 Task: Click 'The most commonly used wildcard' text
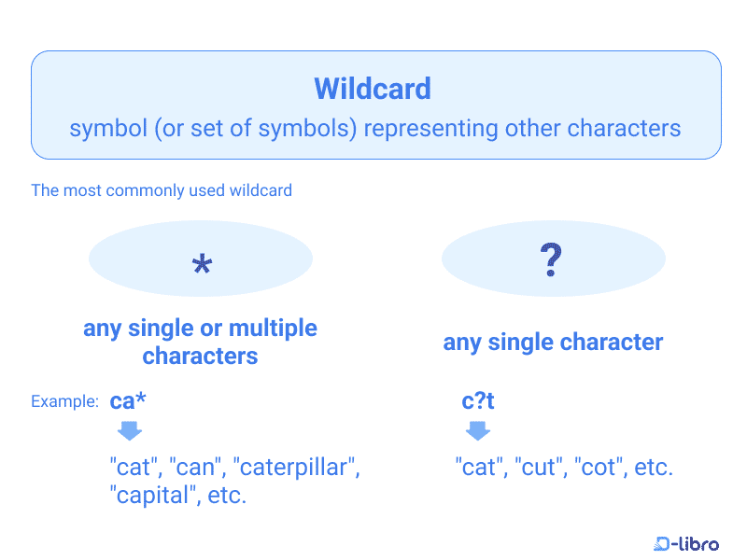tap(162, 190)
